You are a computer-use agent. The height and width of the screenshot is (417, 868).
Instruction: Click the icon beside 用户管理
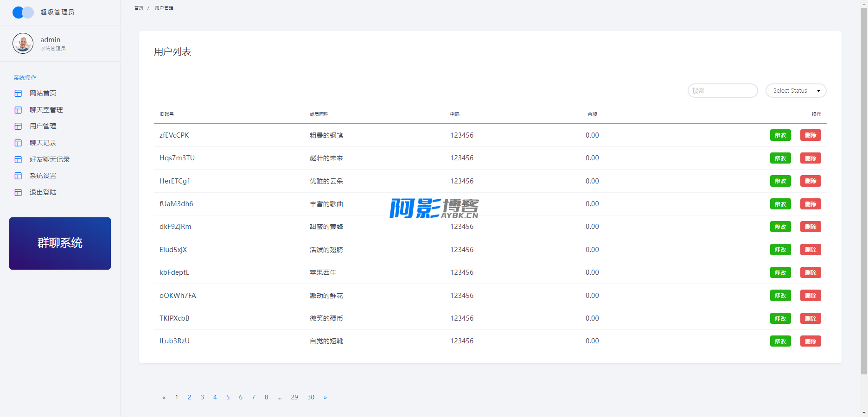coord(18,126)
